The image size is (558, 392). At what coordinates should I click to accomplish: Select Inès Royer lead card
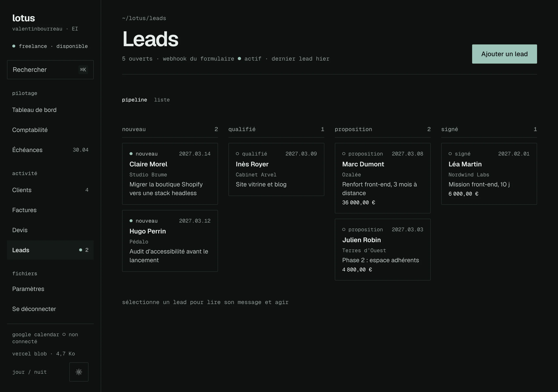coord(276,169)
